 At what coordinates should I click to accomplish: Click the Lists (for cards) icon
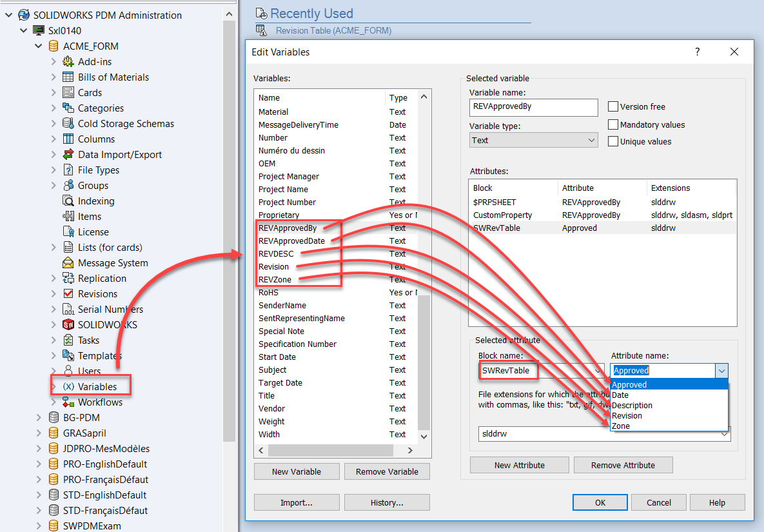pyautogui.click(x=68, y=248)
